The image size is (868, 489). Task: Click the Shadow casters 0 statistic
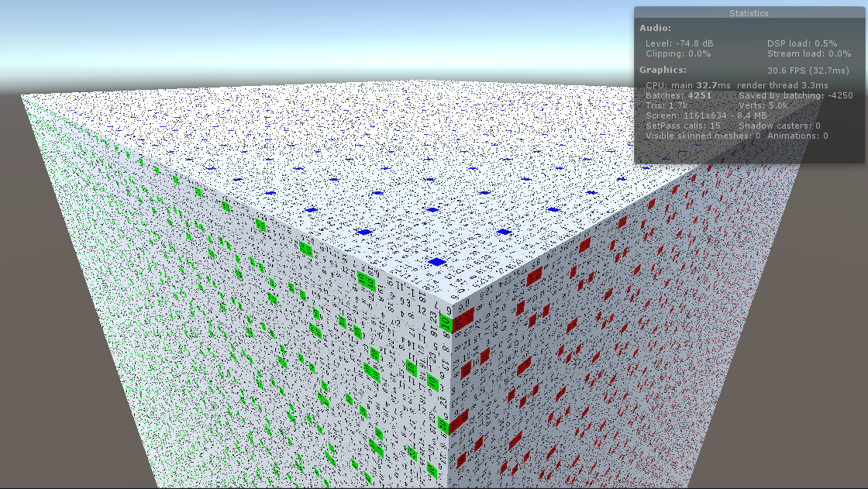pyautogui.click(x=780, y=126)
